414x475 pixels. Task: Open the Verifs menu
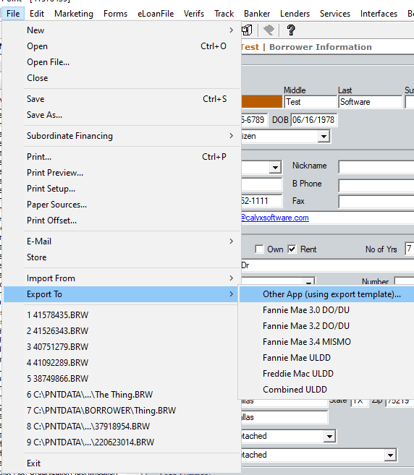coord(194,14)
